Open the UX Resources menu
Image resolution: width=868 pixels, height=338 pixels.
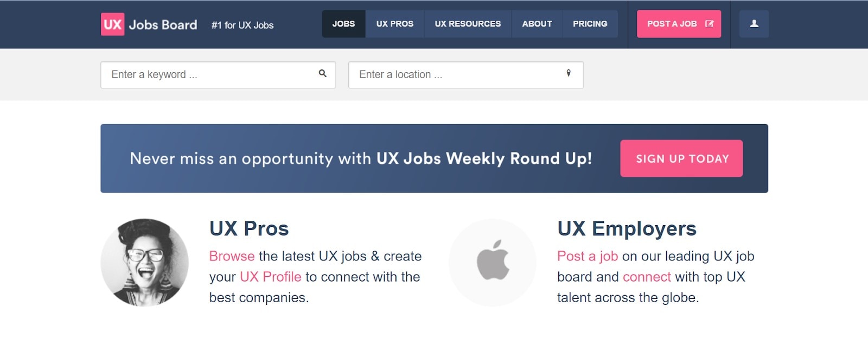tap(468, 24)
